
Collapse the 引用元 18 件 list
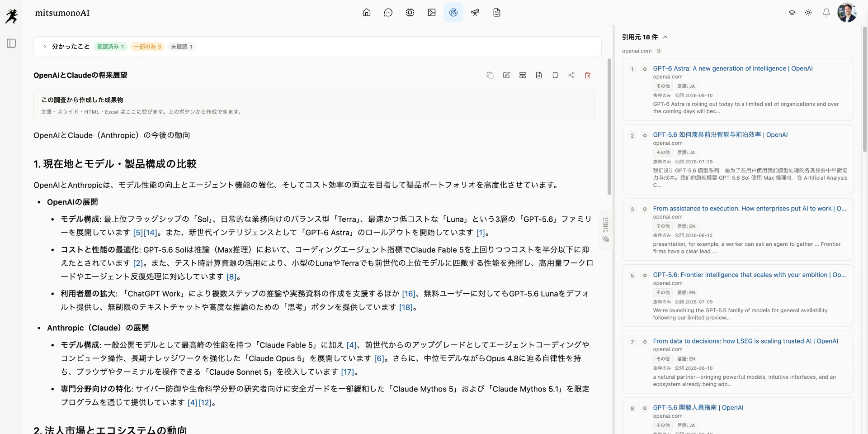645,37
